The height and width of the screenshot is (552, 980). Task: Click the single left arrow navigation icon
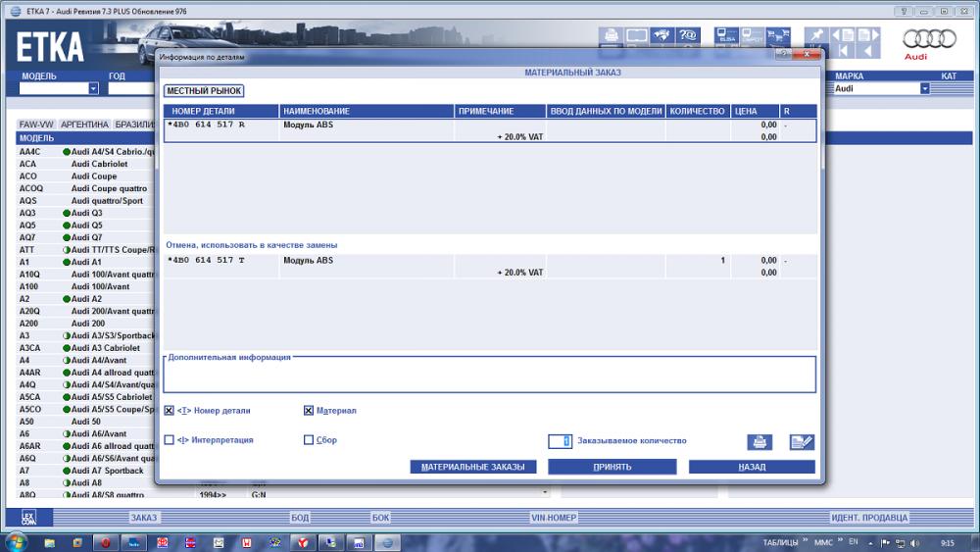[868, 51]
